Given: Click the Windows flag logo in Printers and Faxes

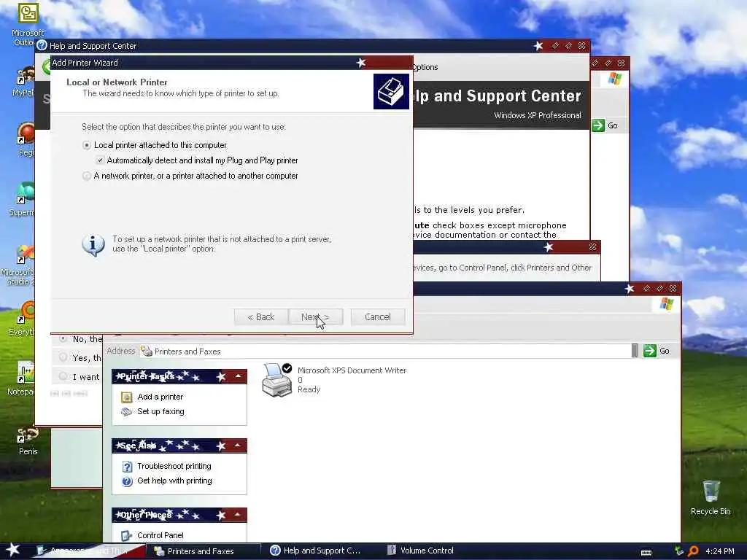Looking at the screenshot, I should point(667,304).
